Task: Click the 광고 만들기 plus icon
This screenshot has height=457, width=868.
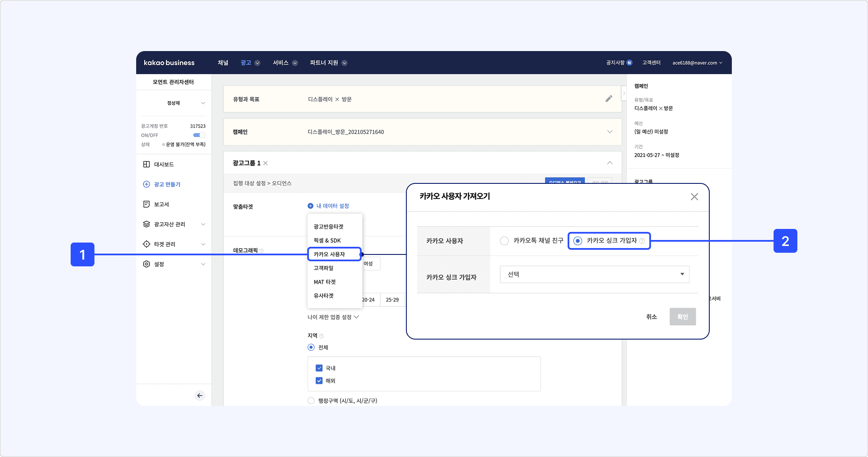Action: (x=146, y=184)
